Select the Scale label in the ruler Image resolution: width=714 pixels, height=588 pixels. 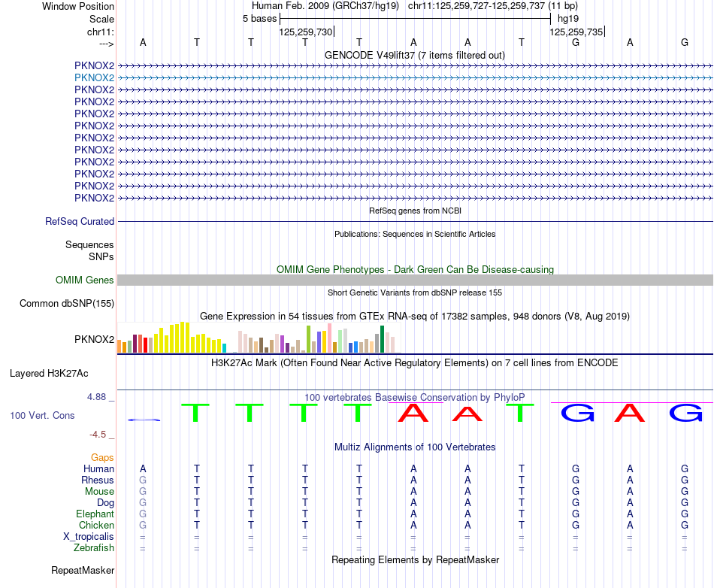[101, 19]
